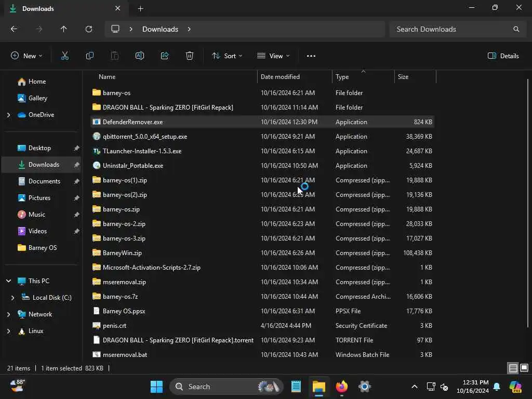This screenshot has width=532, height=399.
Task: Click the notification bell icon
Action: click(497, 387)
